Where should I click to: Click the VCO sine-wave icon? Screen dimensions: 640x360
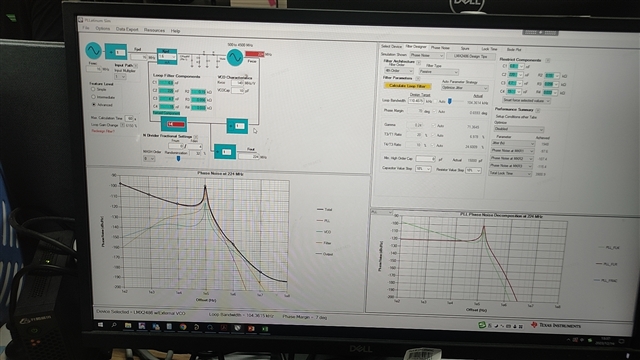coord(235,57)
